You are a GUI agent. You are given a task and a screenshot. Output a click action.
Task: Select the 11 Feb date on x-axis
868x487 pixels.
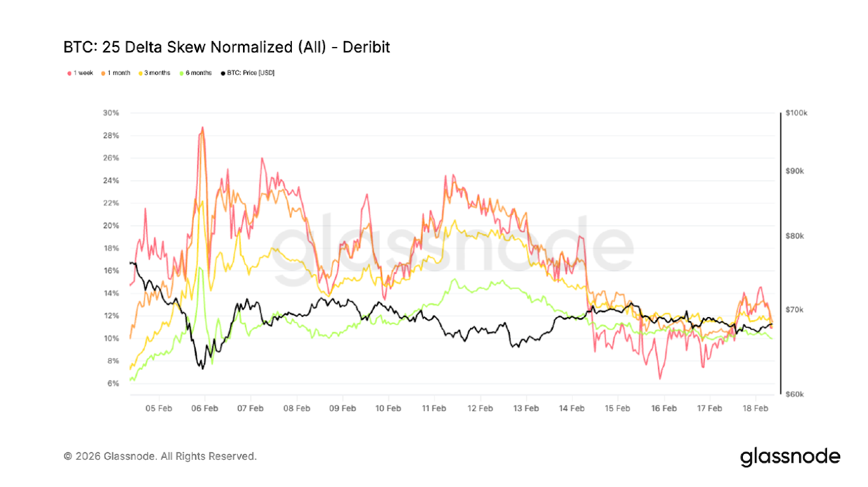click(x=434, y=408)
